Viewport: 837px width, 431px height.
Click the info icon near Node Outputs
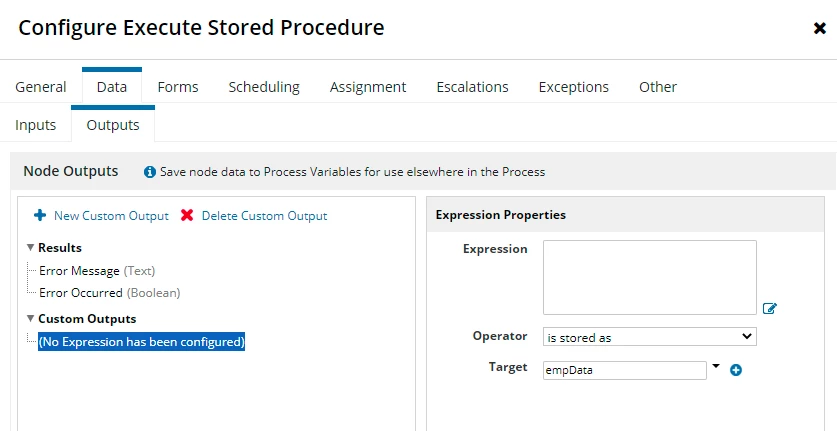pos(150,172)
